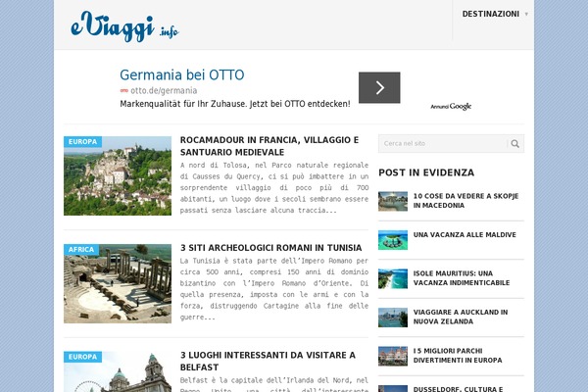Click the ad's right arrow button
Screen dimensions: 588x392
point(379,87)
